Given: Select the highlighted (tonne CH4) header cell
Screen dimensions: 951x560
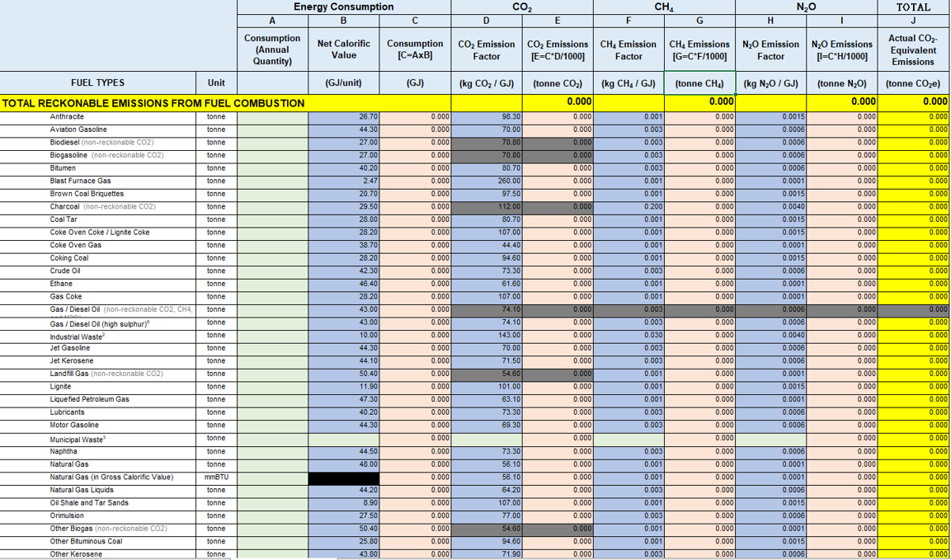Looking at the screenshot, I should [x=700, y=83].
